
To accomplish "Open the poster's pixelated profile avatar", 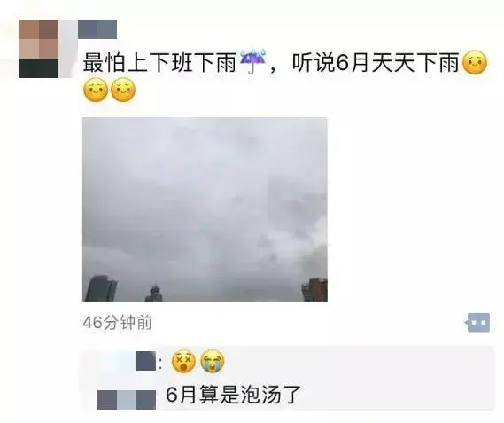I will 39,49.
